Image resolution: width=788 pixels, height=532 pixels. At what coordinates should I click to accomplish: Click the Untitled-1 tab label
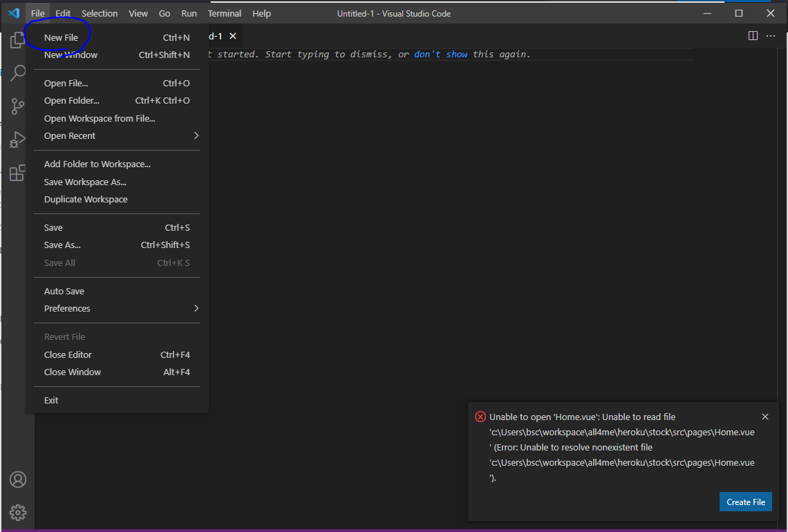coord(216,36)
